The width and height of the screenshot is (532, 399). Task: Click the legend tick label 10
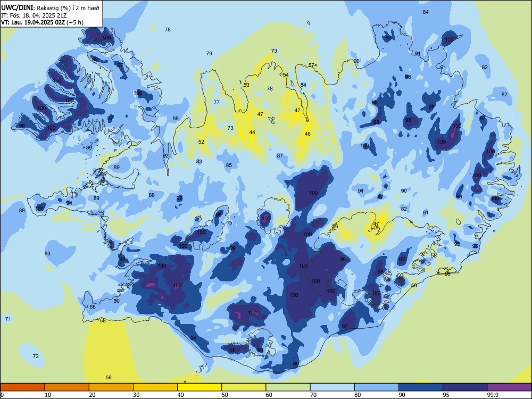point(48,395)
